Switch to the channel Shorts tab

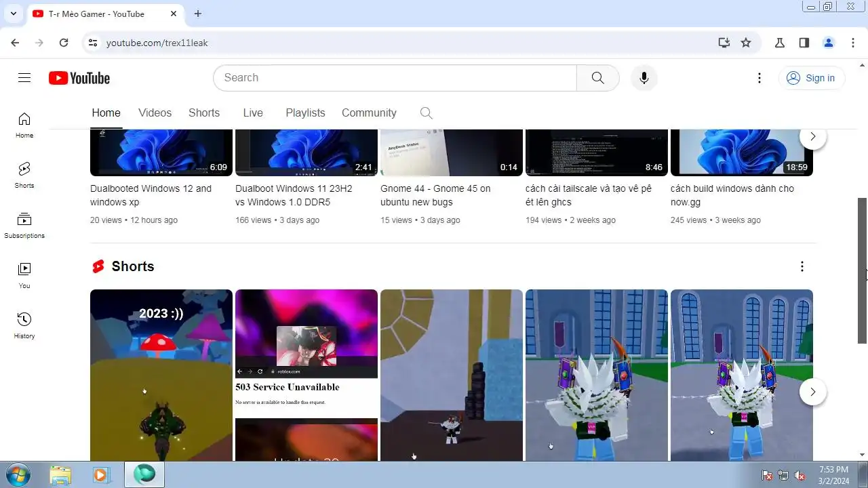tap(204, 113)
